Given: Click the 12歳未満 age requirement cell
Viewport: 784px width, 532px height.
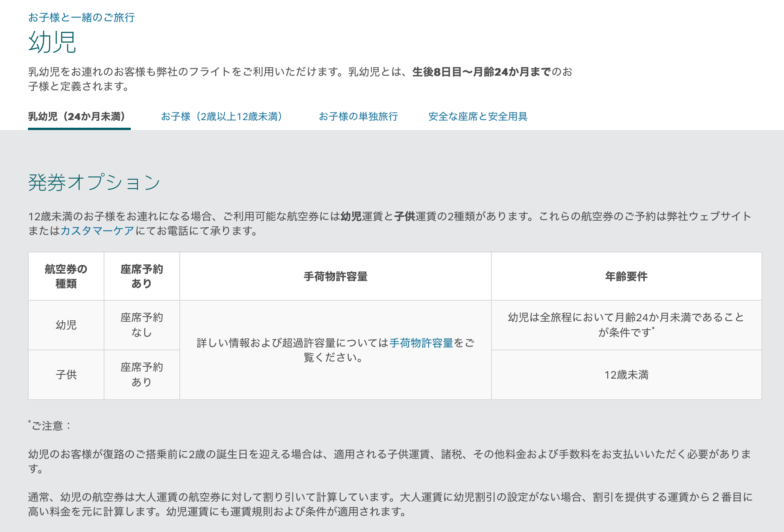Looking at the screenshot, I should [x=626, y=375].
